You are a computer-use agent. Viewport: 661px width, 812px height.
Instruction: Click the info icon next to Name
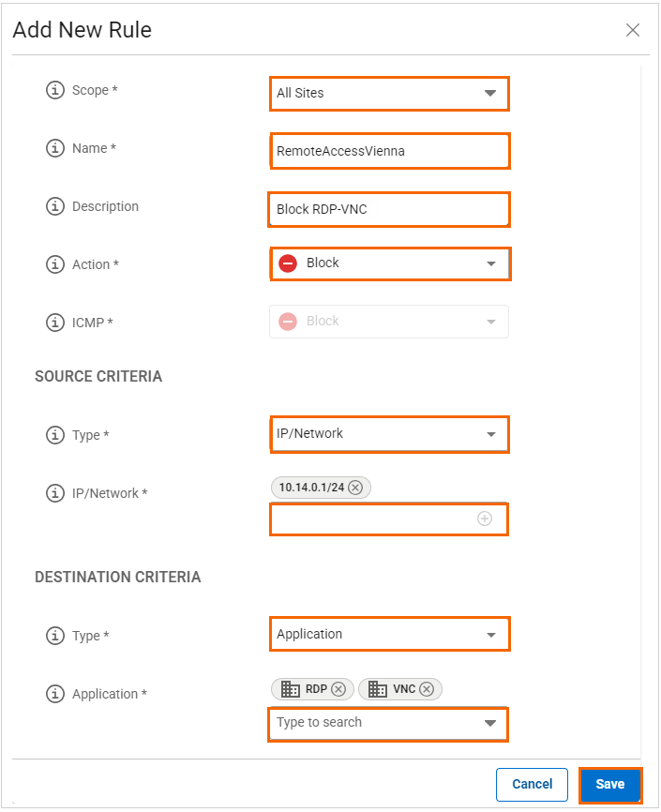point(55,148)
